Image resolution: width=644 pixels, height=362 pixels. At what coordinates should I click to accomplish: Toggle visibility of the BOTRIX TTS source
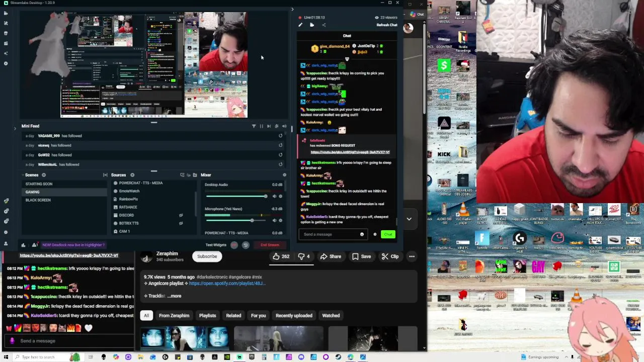[181, 223]
